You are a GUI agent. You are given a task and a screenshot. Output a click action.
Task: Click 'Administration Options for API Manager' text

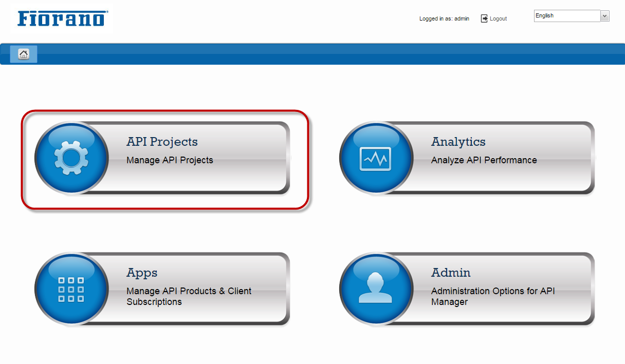pos(493,296)
